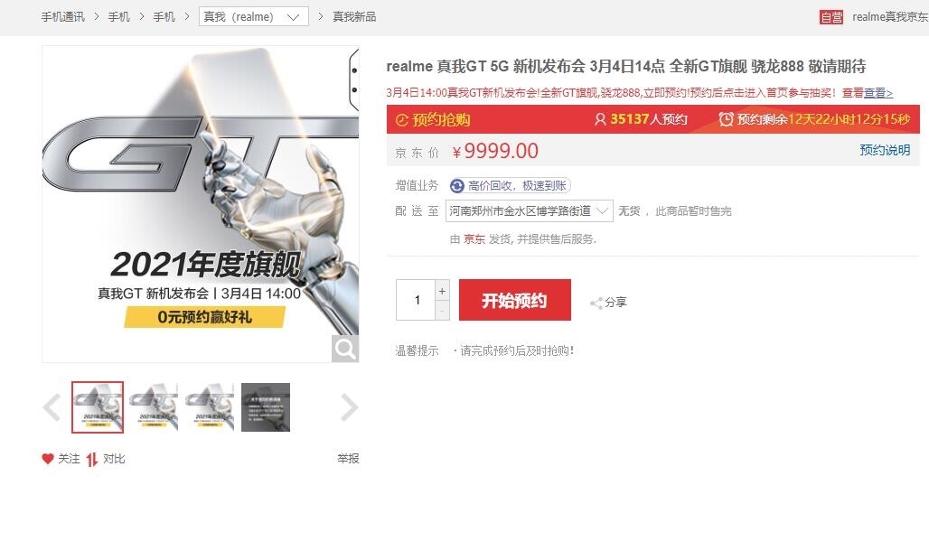Click the magnifier icon on product image
The width and height of the screenshot is (929, 560).
(345, 349)
